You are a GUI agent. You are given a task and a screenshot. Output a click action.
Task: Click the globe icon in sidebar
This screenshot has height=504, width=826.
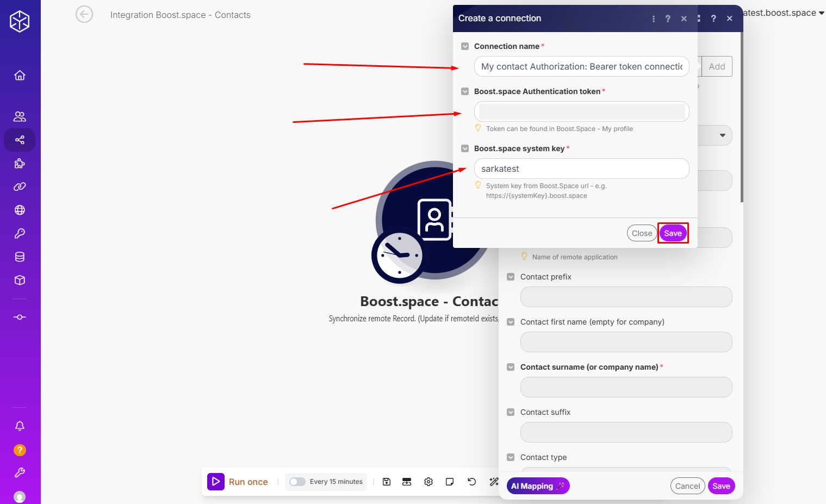pyautogui.click(x=20, y=210)
